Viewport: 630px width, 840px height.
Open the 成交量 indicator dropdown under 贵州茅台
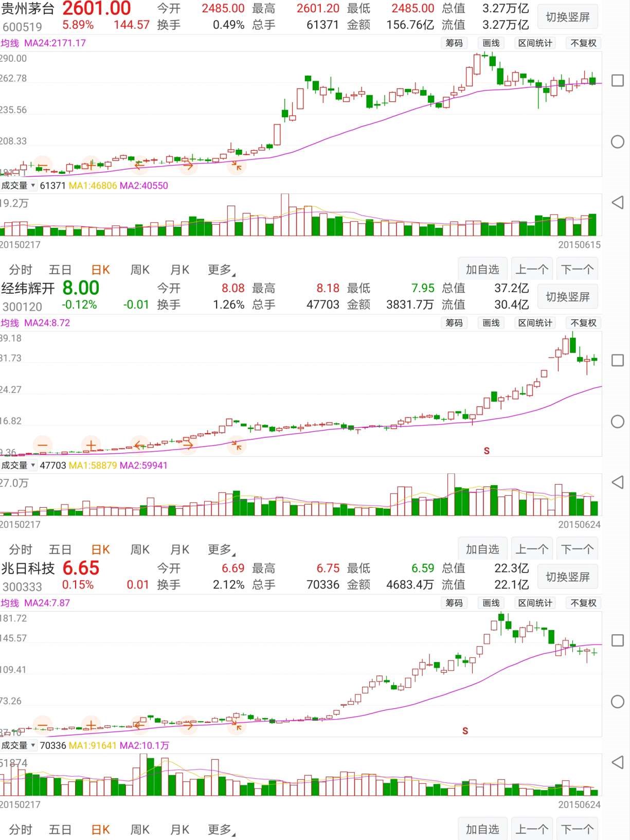(x=19, y=186)
